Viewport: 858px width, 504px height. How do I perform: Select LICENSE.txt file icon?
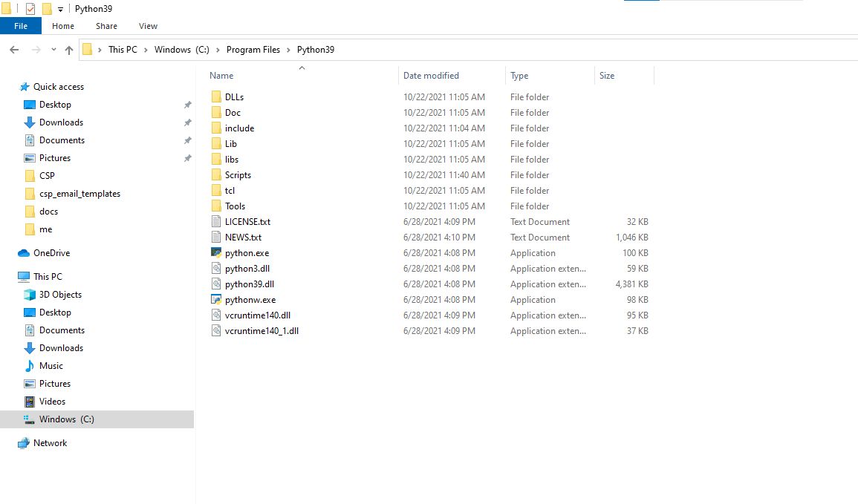pyautogui.click(x=216, y=221)
